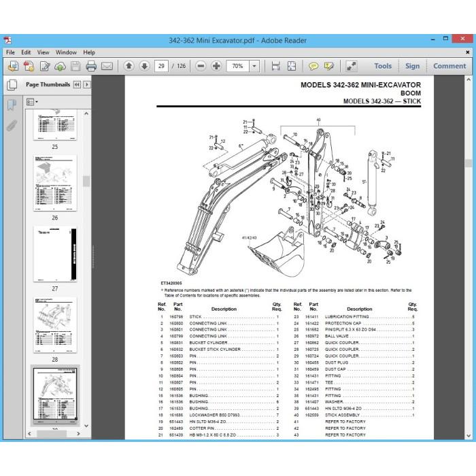Open the Help menu
Screen dimensions: 476x476
coord(89,52)
